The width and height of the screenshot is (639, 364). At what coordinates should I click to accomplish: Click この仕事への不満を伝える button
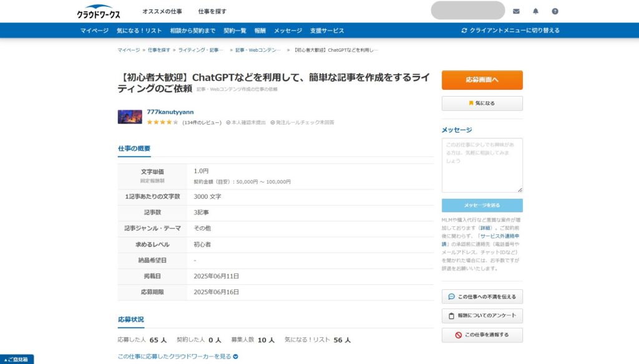482,297
